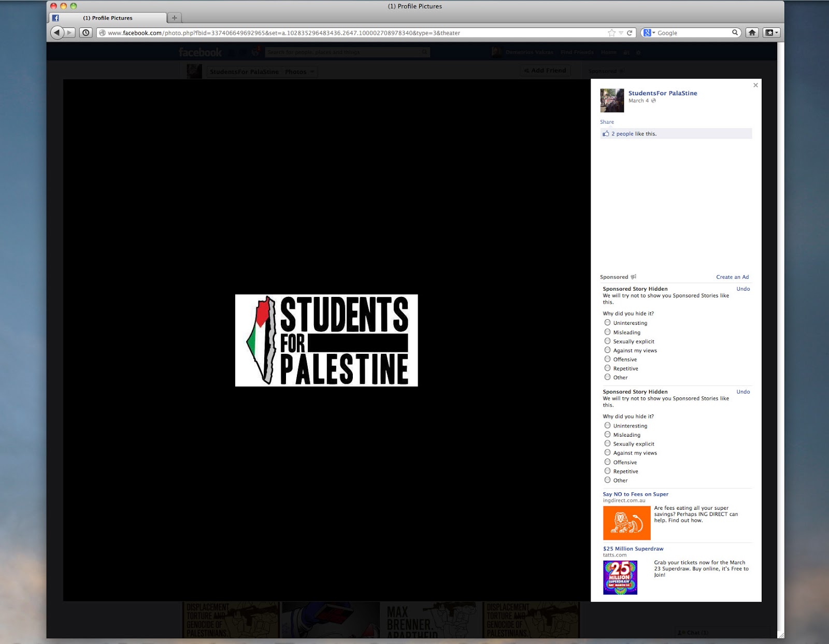Click the Students For Palestine photo
The height and width of the screenshot is (644, 829).
click(326, 340)
